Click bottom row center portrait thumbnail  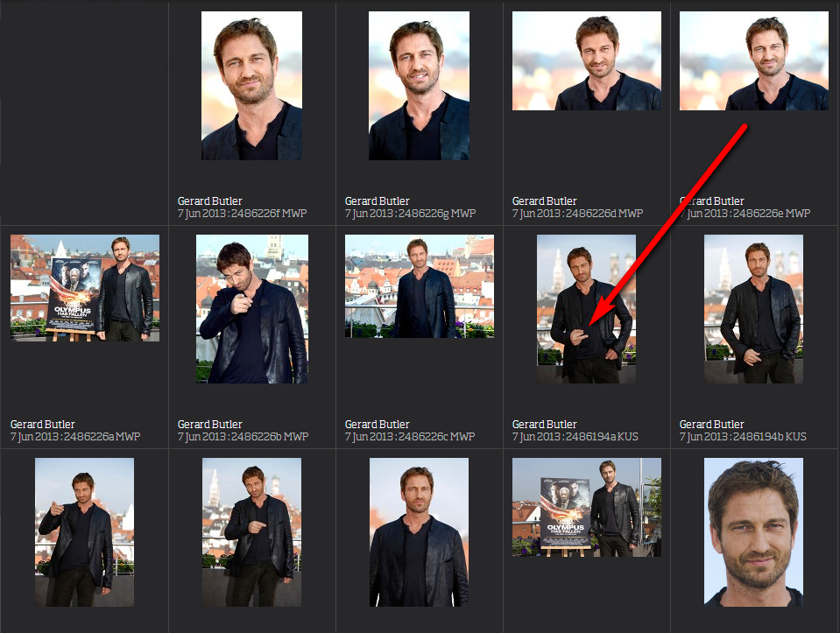coord(419,532)
